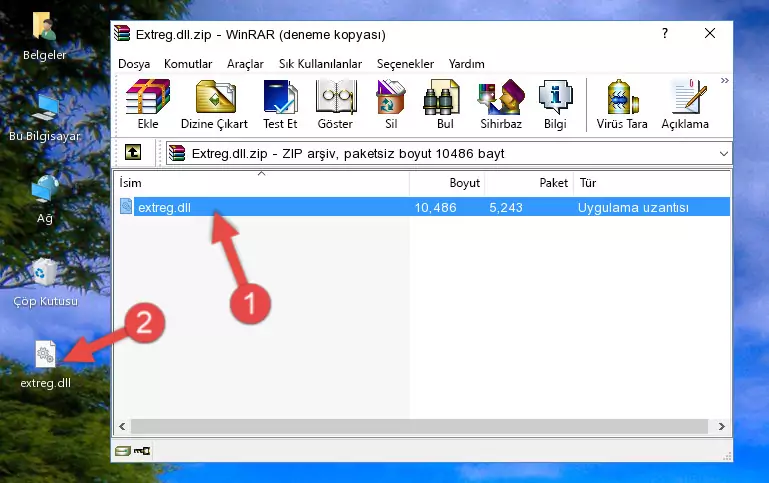Sort by the İsim column header

click(262, 183)
